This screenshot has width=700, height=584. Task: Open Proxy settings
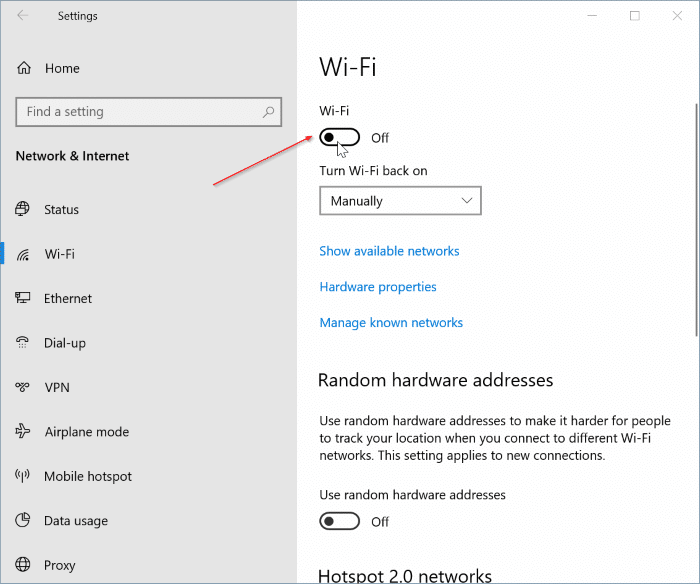point(59,565)
